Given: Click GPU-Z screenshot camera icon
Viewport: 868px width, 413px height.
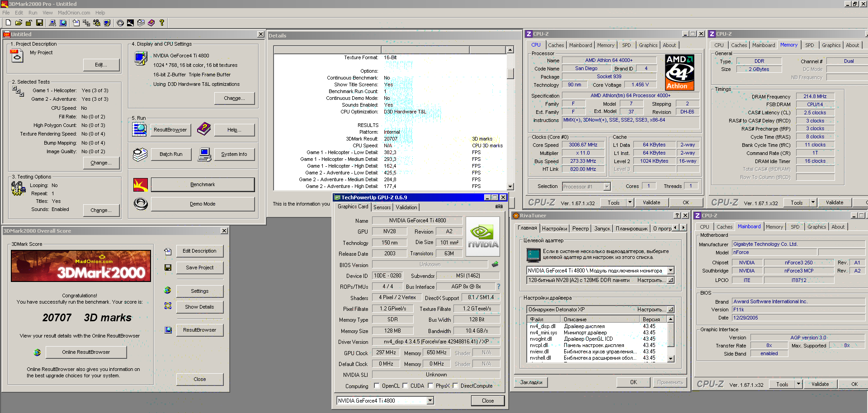Looking at the screenshot, I should (x=499, y=206).
